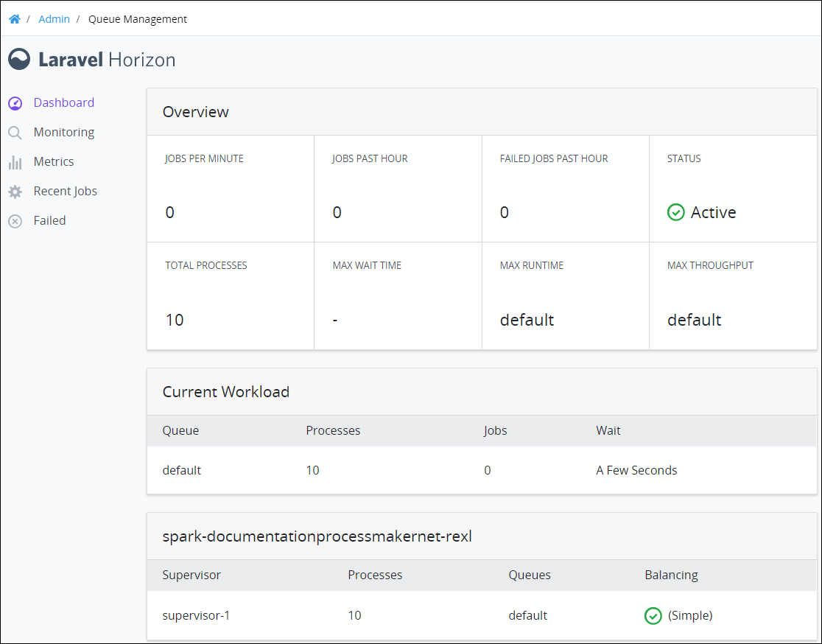The image size is (822, 644).
Task: Click the green Active status checkmark
Action: tap(676, 212)
